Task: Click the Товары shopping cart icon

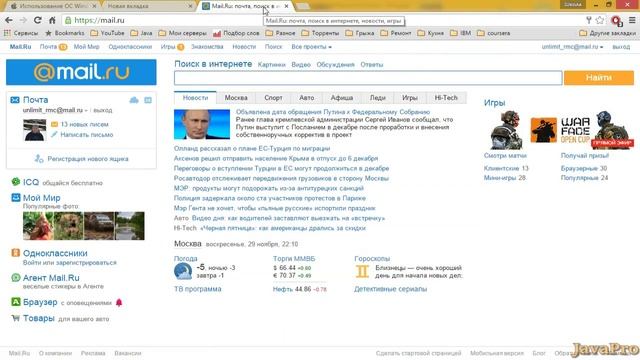Action: tap(16, 318)
